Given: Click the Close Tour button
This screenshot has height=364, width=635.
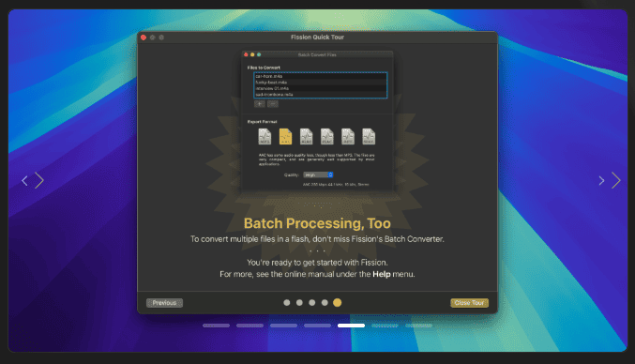Looking at the screenshot, I should click(x=469, y=303).
